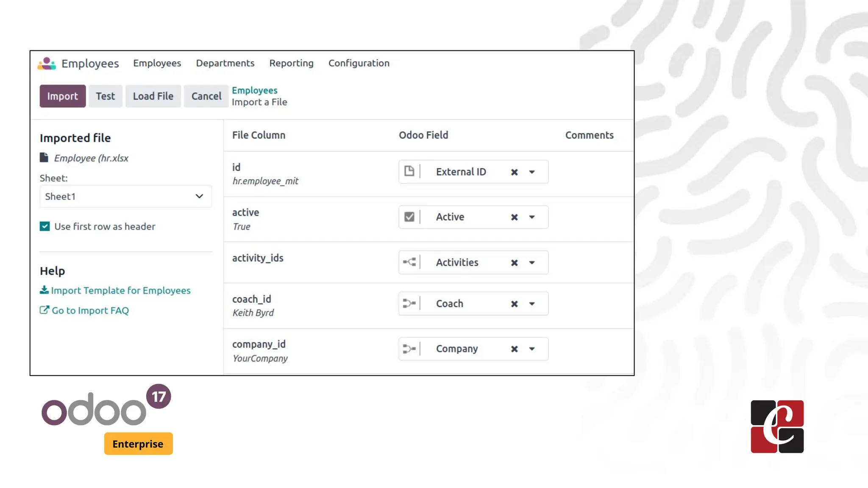Open the Sheet1 sheet selector
This screenshot has width=868, height=488.
pyautogui.click(x=125, y=196)
